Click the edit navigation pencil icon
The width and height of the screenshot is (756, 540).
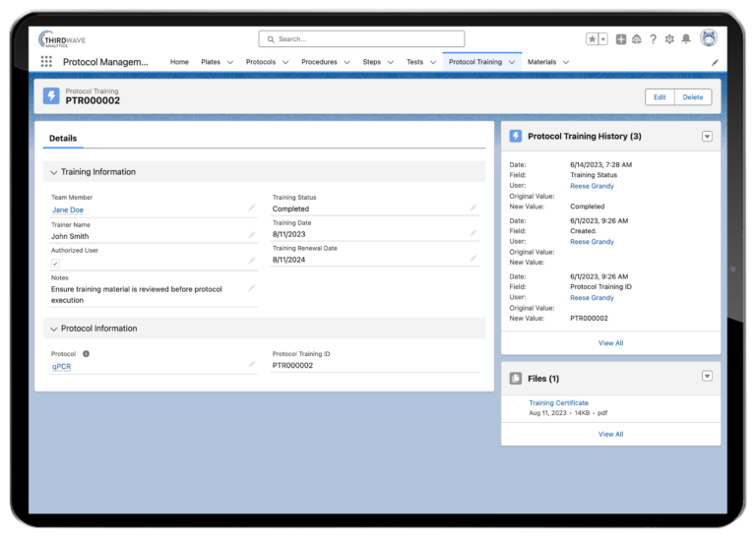click(715, 63)
